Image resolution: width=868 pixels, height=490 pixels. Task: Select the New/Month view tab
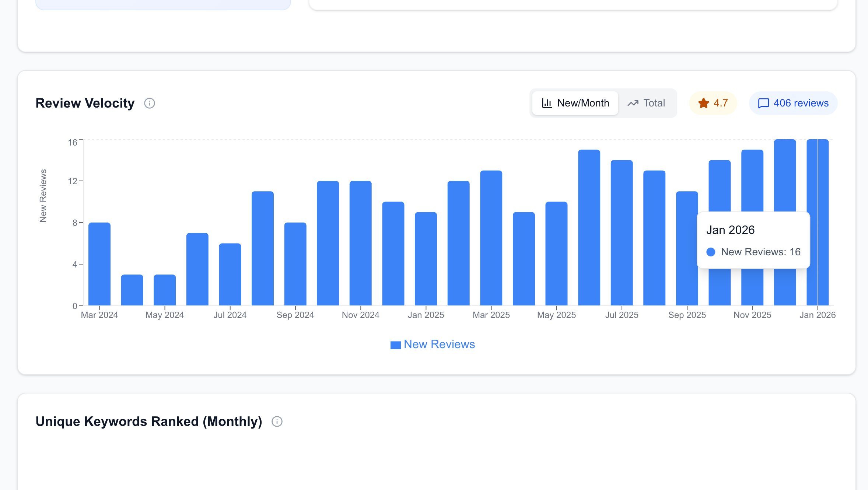[x=575, y=103]
